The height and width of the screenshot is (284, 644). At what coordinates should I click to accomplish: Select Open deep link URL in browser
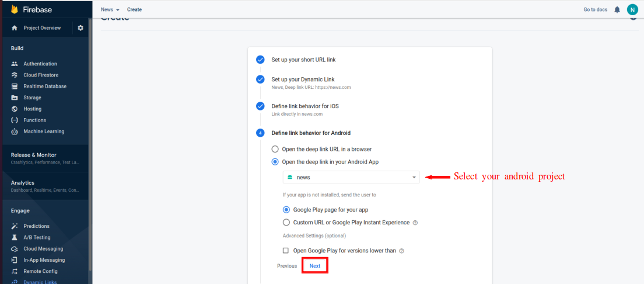pyautogui.click(x=275, y=149)
